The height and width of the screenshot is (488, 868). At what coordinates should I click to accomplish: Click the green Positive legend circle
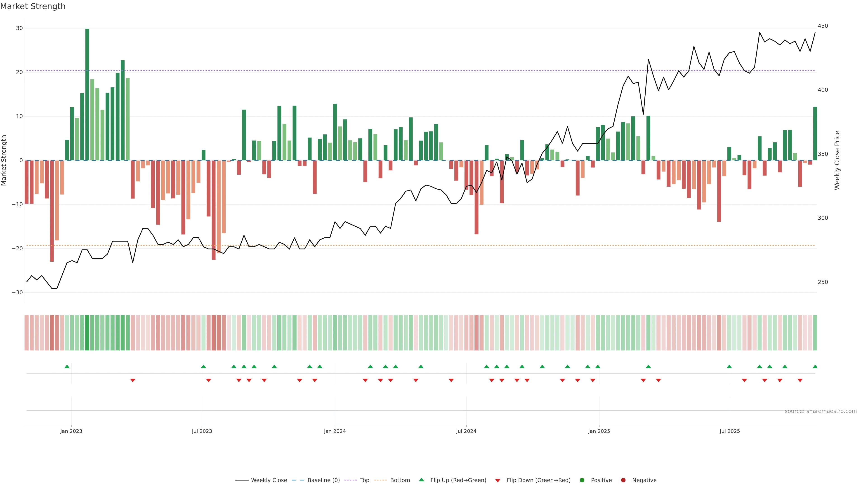[x=582, y=480]
